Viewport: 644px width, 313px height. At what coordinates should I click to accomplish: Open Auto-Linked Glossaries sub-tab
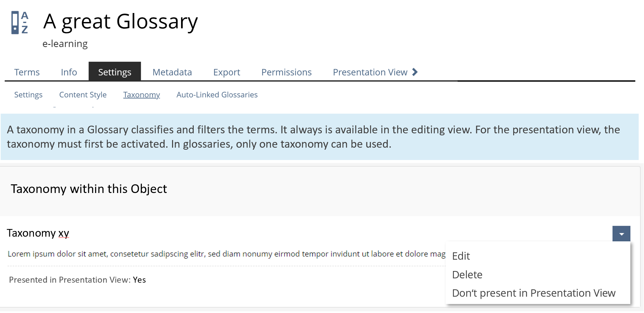click(217, 95)
